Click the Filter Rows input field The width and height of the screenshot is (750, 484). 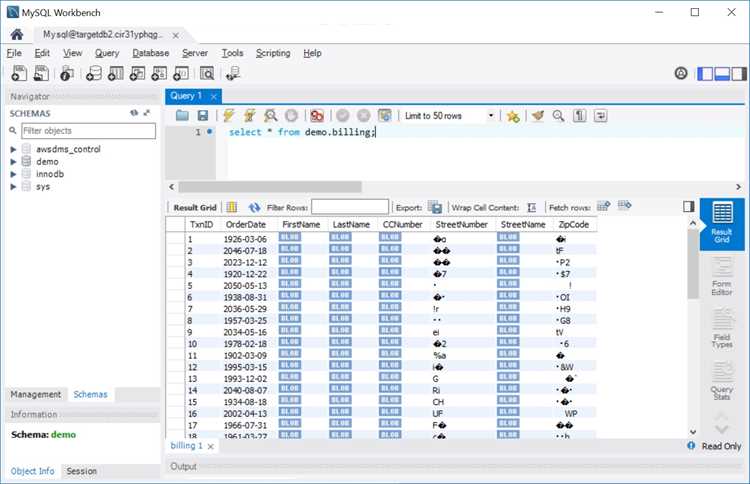[x=350, y=207]
